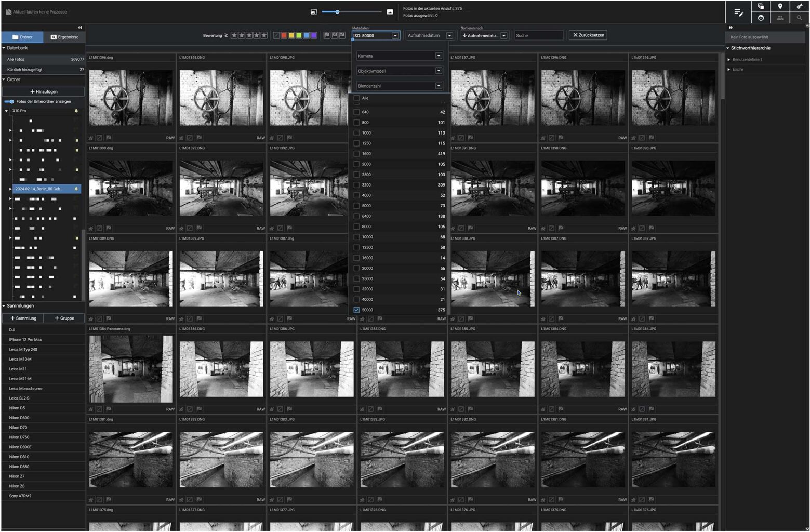Check the ISO 1600 checkbox
The height and width of the screenshot is (532, 810).
pyautogui.click(x=356, y=153)
